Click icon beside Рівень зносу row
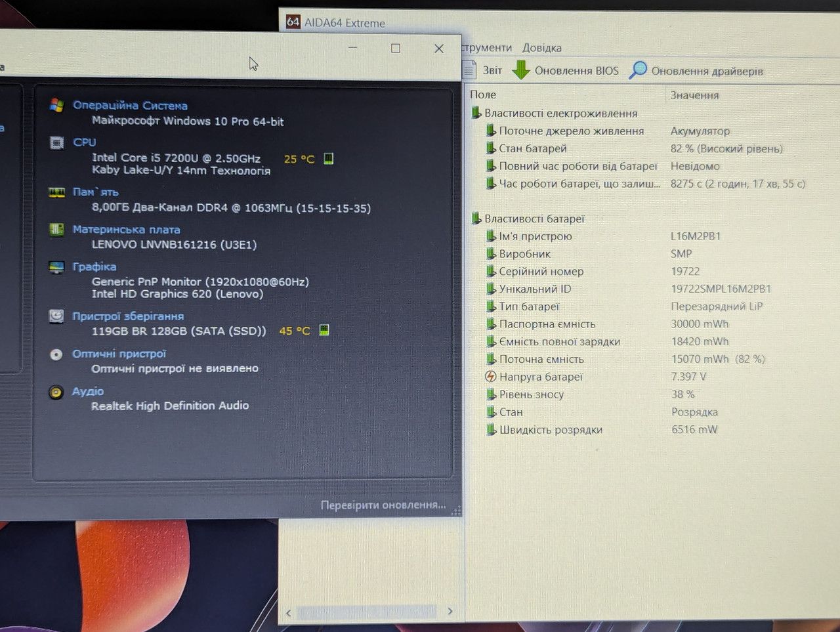The image size is (840, 632). [x=490, y=394]
